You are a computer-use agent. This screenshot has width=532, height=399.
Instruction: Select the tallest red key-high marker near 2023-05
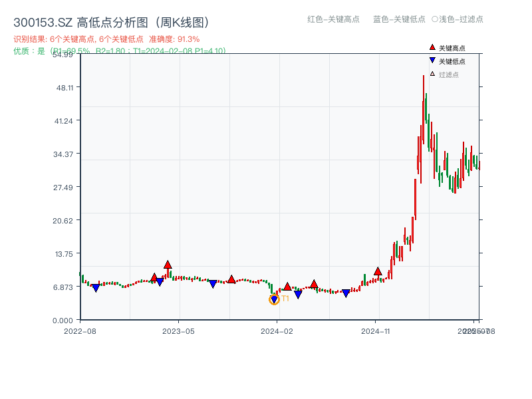pyautogui.click(x=168, y=265)
